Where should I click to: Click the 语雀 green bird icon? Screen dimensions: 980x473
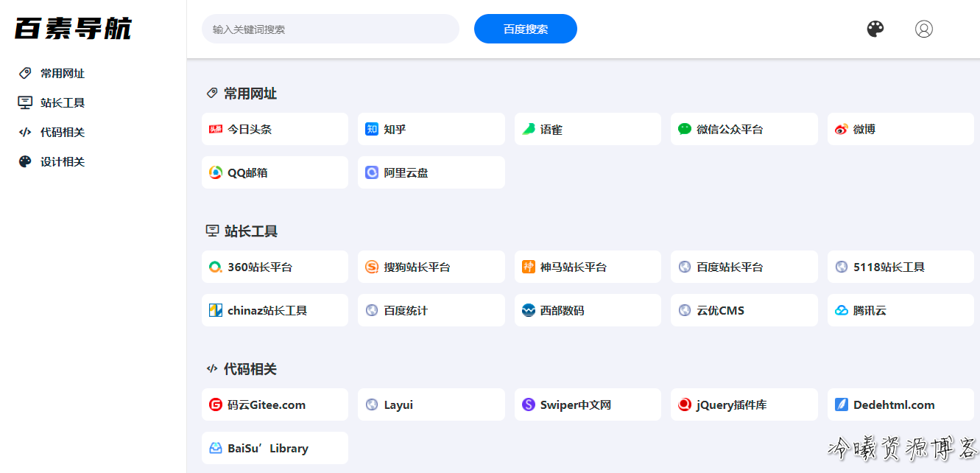(x=529, y=129)
